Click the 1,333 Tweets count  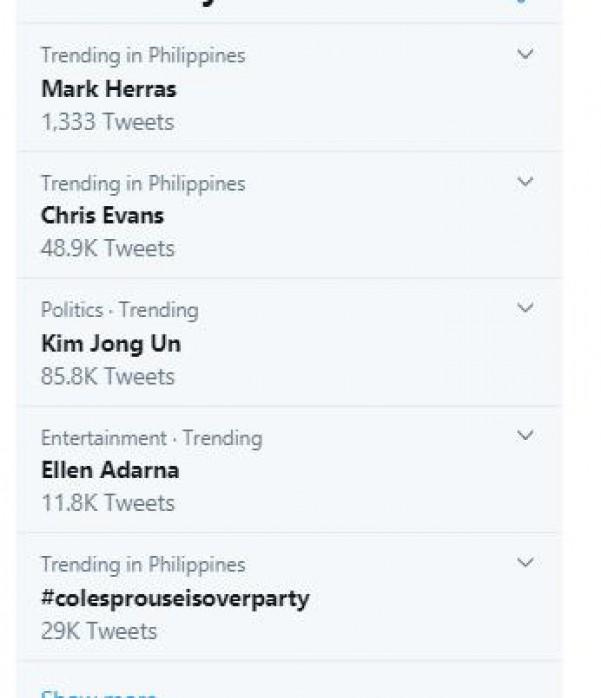tap(107, 122)
